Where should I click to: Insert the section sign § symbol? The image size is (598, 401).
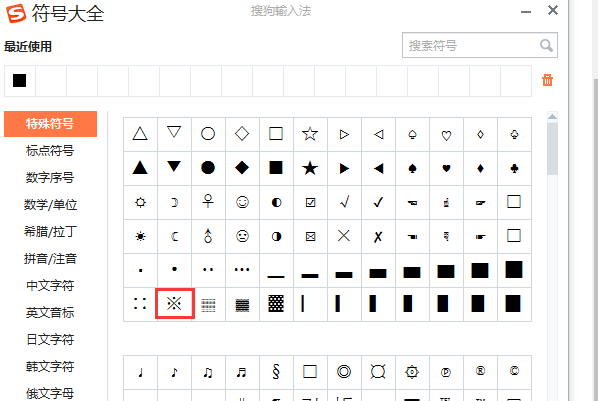(x=276, y=372)
